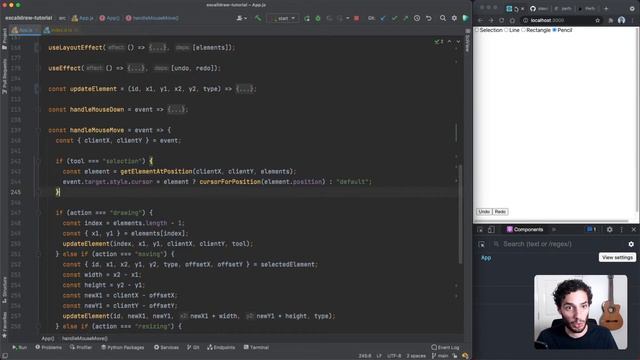The height and width of the screenshot is (360, 640).
Task: Switch to the index.js editor tab
Action: pyautogui.click(x=61, y=30)
